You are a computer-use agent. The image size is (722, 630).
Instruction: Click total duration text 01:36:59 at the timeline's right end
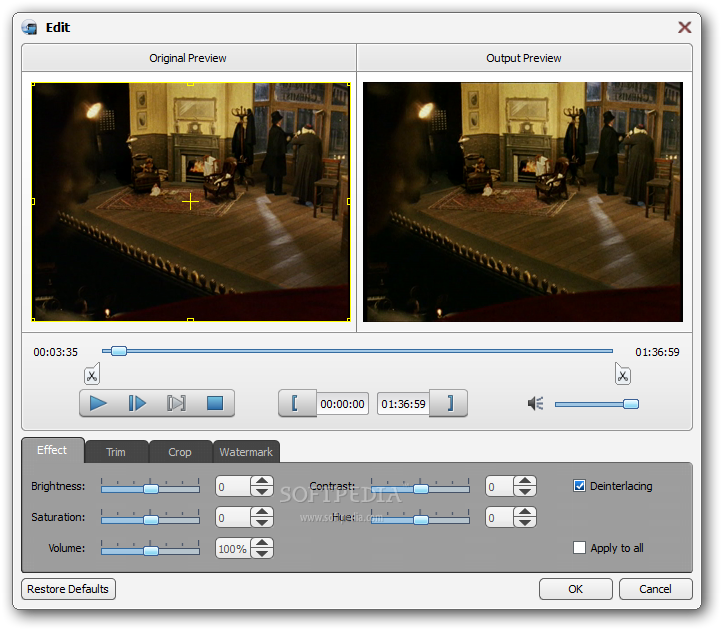click(657, 352)
